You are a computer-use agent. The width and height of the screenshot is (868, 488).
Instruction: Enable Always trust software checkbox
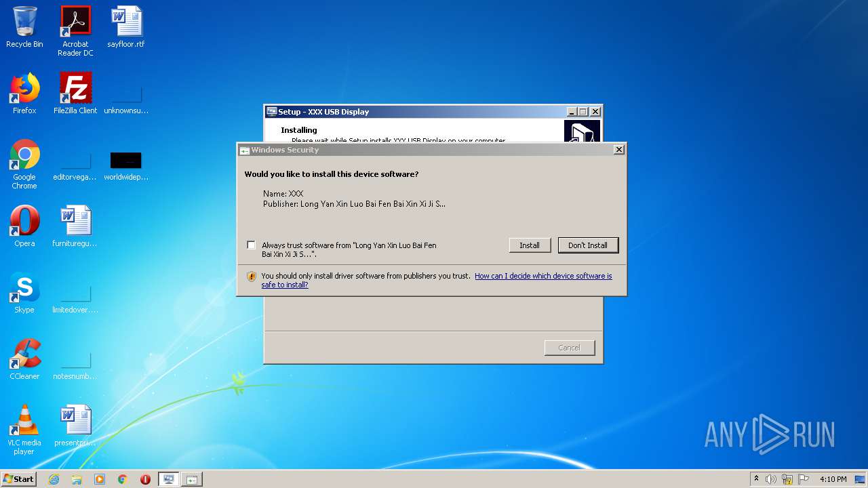(252, 245)
